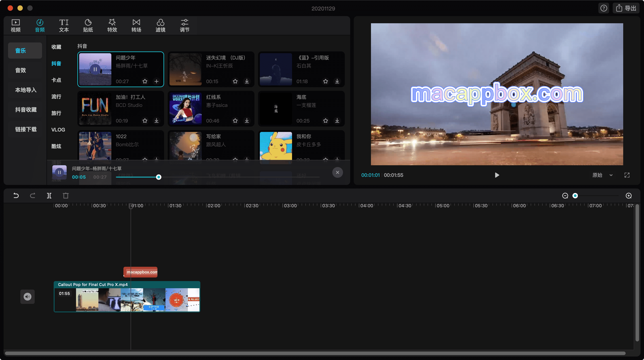Viewport: 644px width, 360px height.
Task: Enter fullscreen preview mode
Action: click(627, 175)
